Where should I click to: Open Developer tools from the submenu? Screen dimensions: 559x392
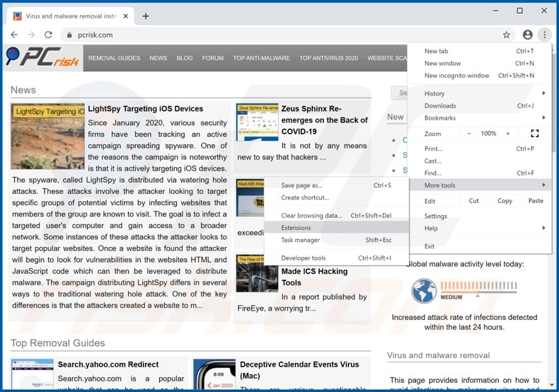336,258
